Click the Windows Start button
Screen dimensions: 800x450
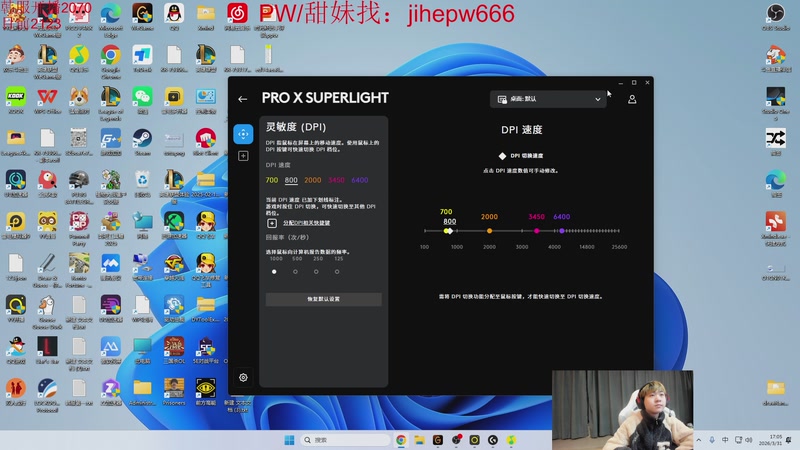289,440
